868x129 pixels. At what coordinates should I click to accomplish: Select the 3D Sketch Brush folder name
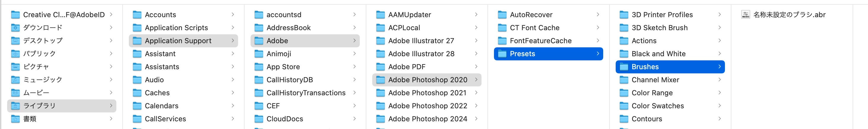coord(659,28)
